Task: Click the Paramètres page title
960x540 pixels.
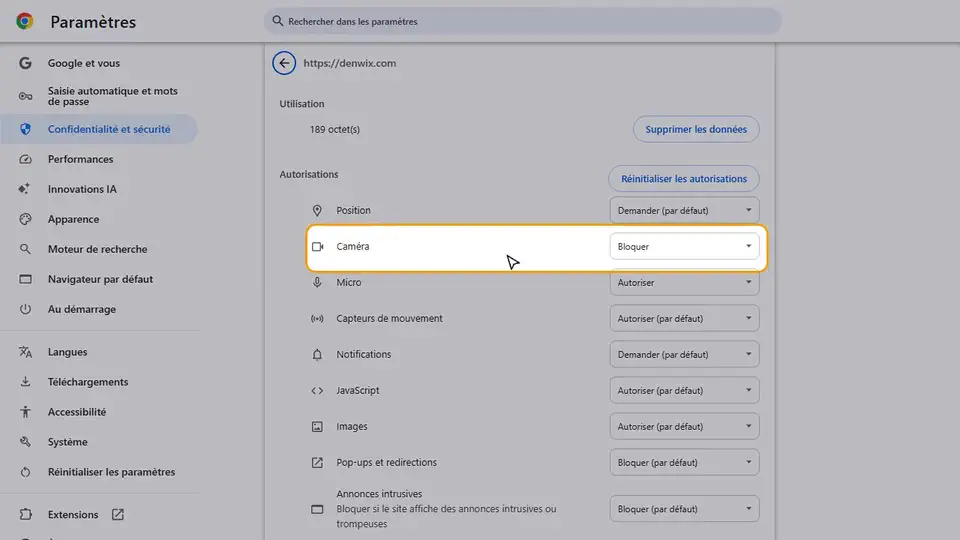Action: pos(93,22)
